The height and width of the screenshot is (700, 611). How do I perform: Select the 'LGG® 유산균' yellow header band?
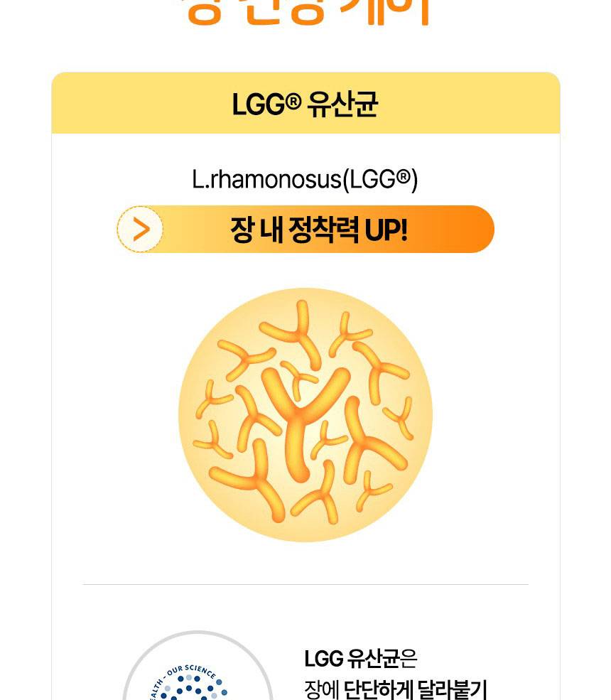(305, 104)
